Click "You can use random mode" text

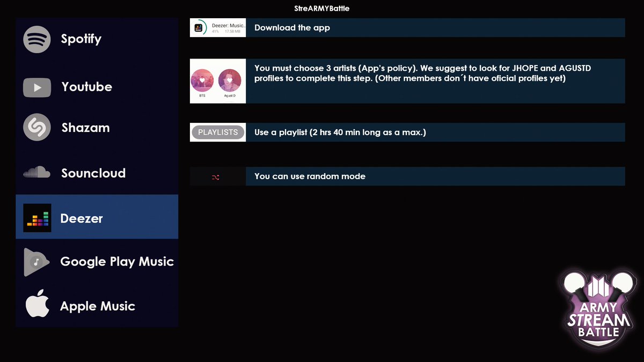point(310,176)
